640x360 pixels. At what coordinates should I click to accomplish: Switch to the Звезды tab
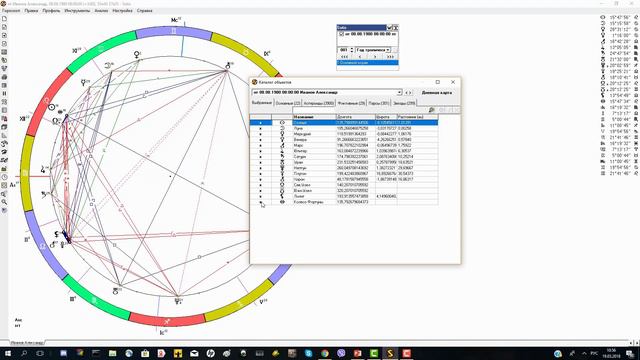click(404, 103)
